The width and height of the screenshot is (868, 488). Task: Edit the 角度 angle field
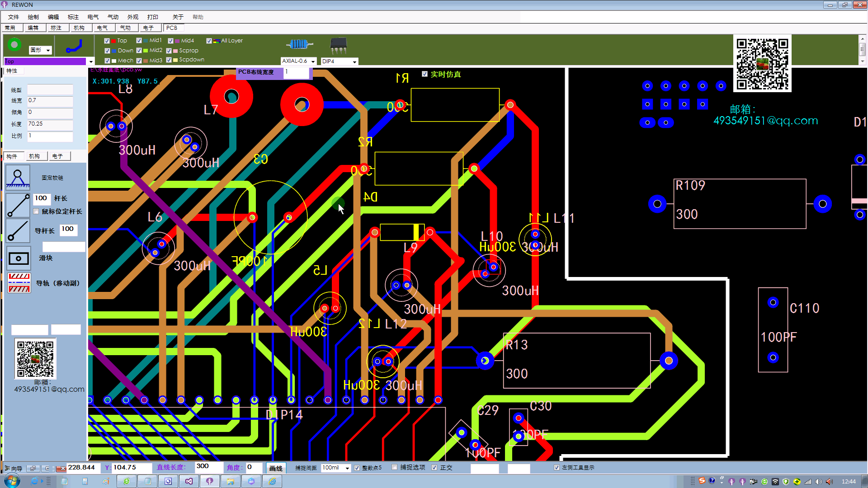point(255,467)
